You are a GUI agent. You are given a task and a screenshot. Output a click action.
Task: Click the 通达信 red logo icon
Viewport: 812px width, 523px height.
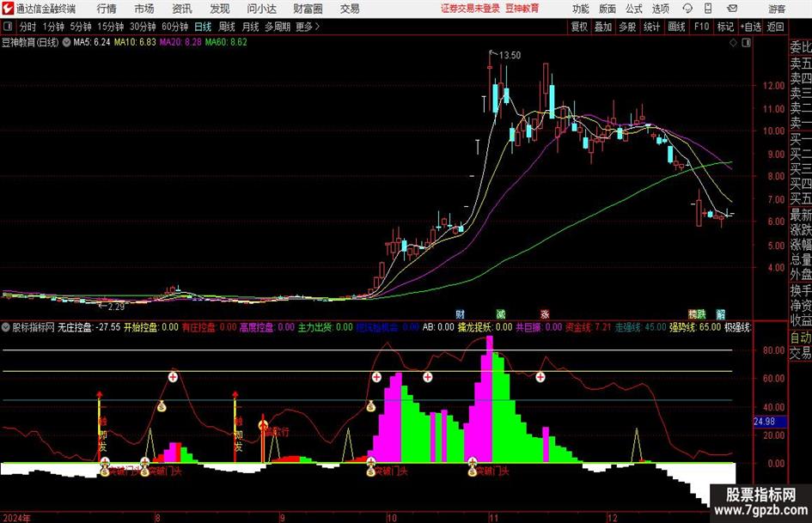pyautogui.click(x=7, y=9)
